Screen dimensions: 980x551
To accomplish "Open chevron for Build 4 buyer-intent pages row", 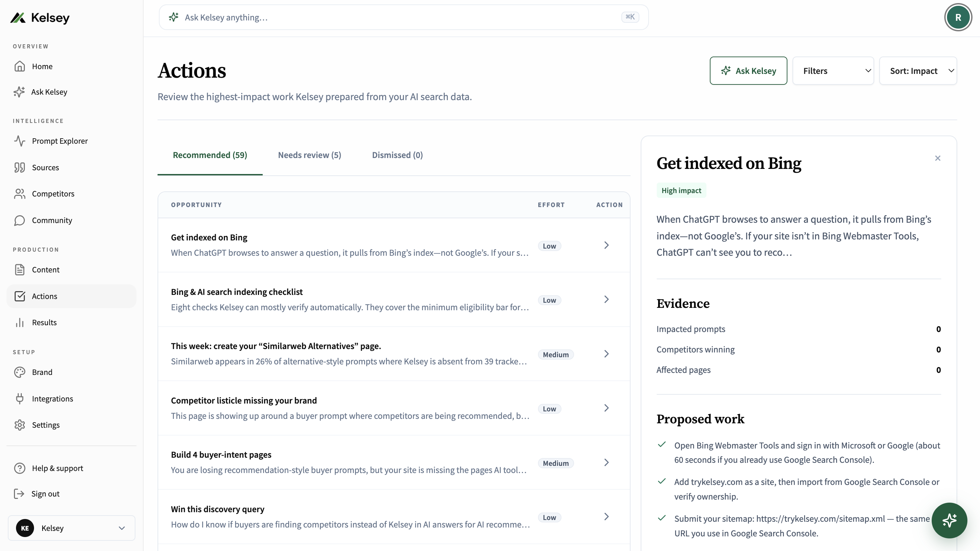I will click(x=606, y=463).
